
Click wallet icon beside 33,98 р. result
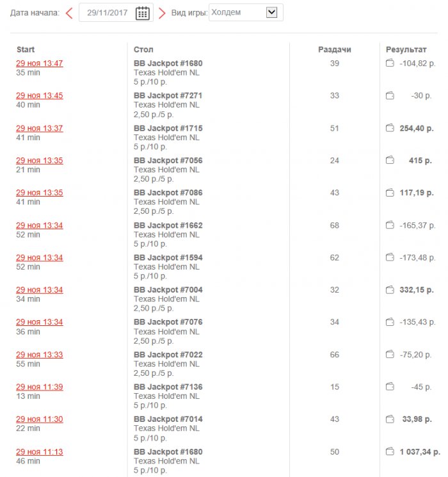390,419
